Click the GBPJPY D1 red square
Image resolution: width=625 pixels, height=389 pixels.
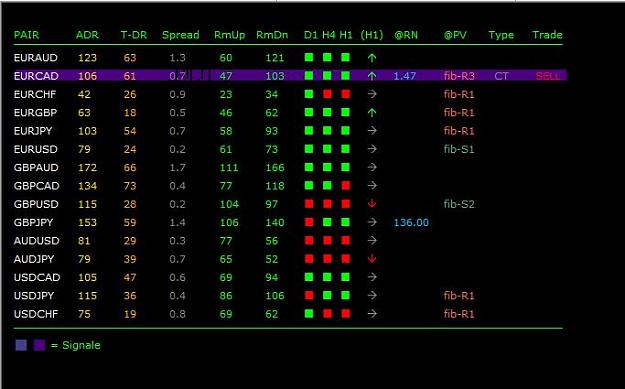pos(309,222)
